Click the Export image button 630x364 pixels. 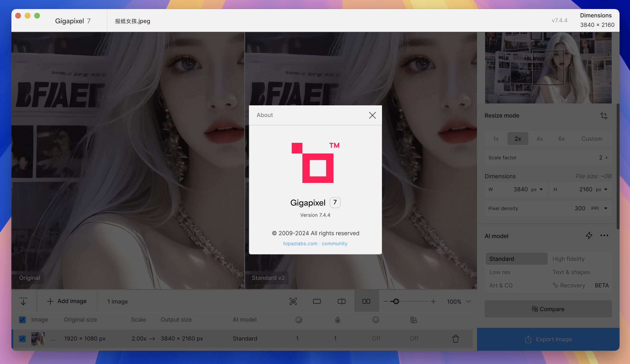pos(548,339)
